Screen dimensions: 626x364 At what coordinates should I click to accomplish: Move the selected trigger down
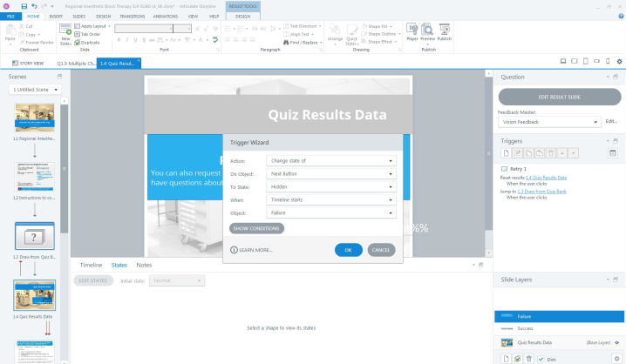point(574,153)
